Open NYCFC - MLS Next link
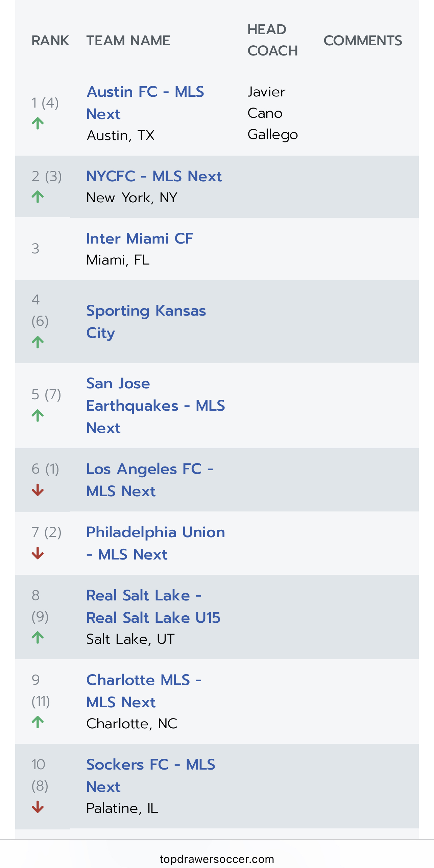The image size is (434, 868). pos(154,176)
